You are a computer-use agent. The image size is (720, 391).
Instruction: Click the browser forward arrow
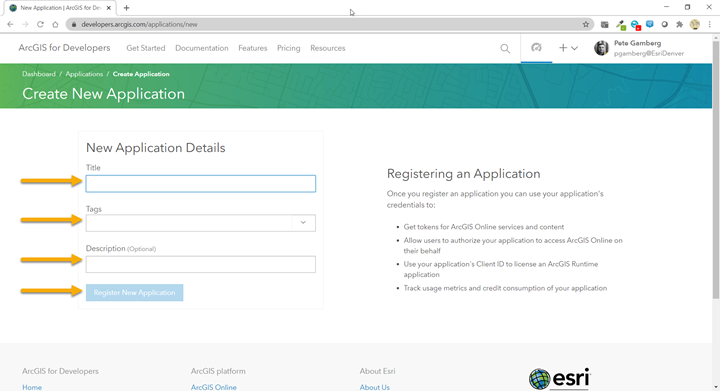point(25,24)
